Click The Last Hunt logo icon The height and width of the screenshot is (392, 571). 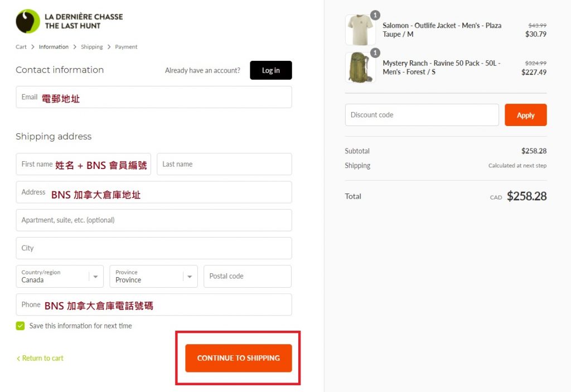28,21
